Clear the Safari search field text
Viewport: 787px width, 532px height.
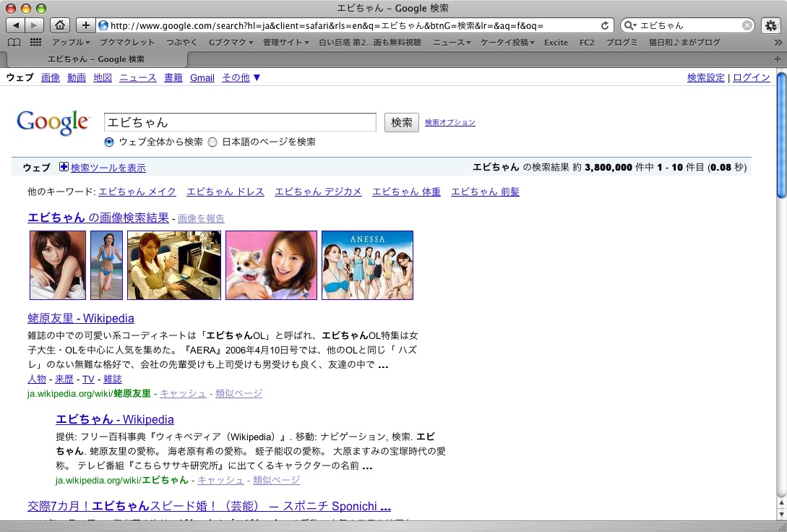click(x=747, y=25)
